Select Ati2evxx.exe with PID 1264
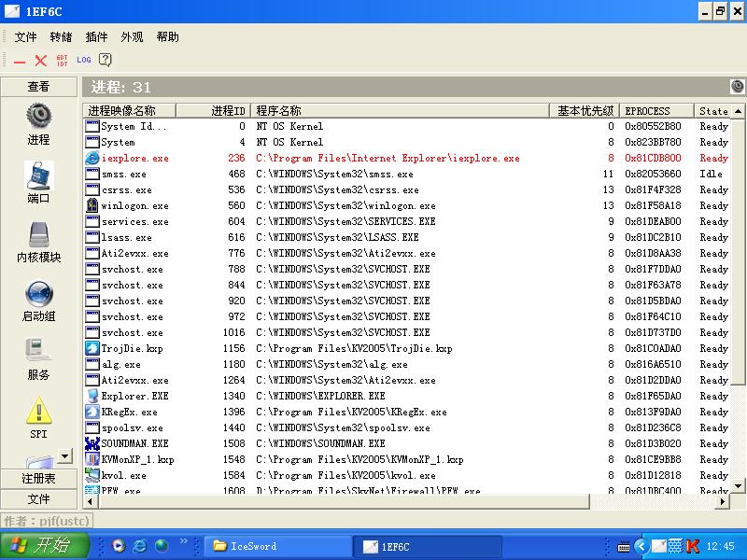The height and width of the screenshot is (560, 747). pyautogui.click(x=407, y=380)
